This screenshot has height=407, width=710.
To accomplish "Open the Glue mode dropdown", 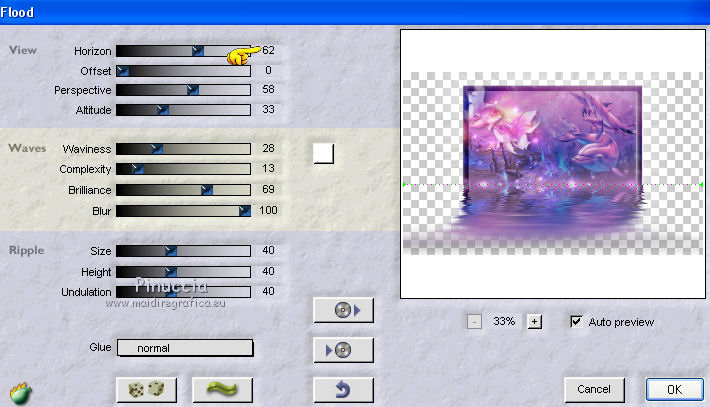I will pos(185,348).
